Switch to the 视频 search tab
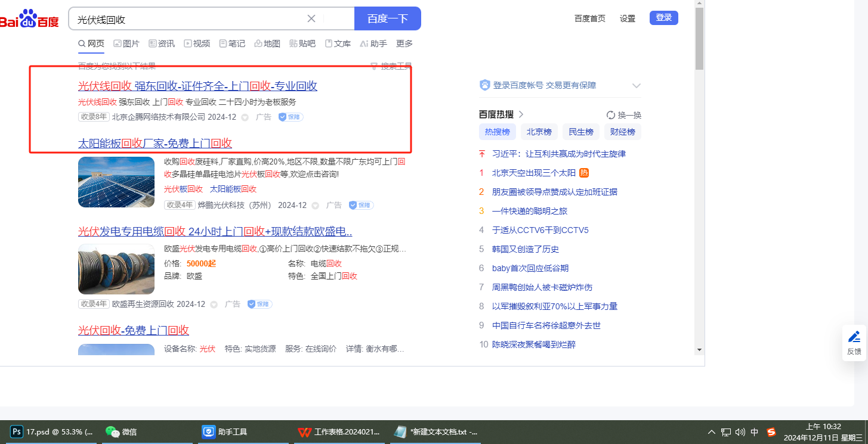 [197, 44]
